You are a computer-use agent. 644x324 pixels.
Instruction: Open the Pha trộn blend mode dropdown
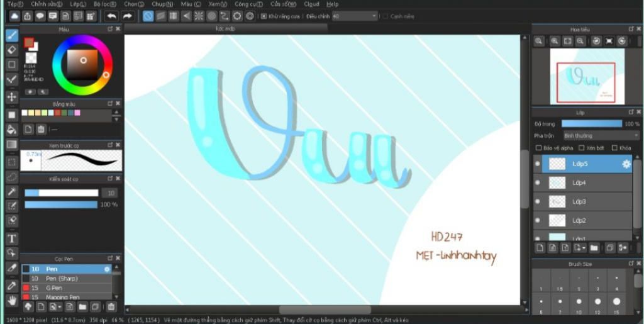[x=601, y=135]
